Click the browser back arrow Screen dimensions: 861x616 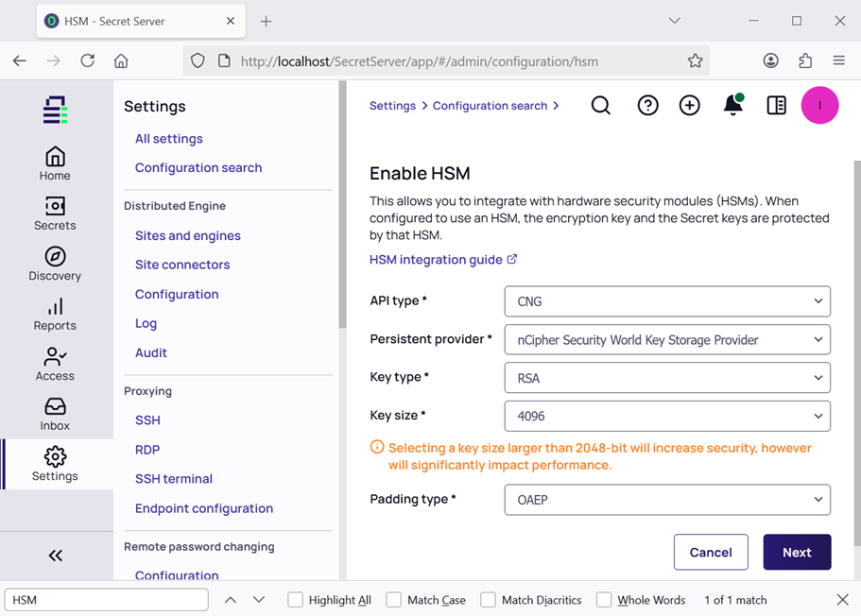[x=20, y=61]
